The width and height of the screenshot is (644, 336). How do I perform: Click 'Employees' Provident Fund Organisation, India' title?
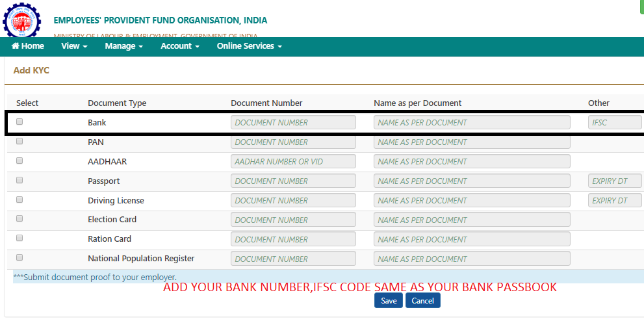tap(160, 20)
